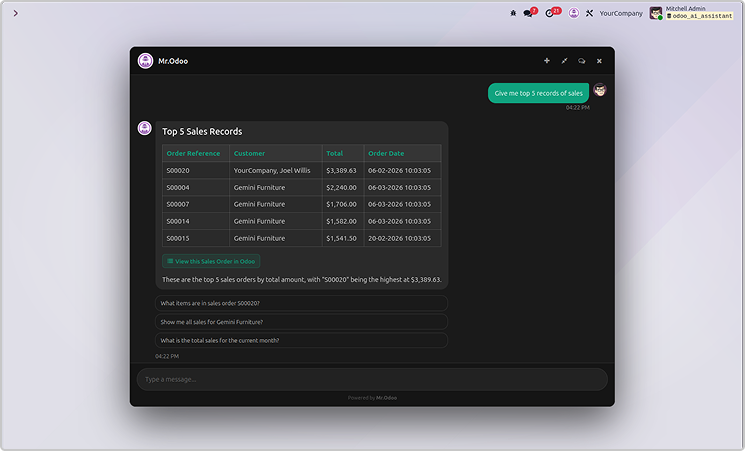The height and width of the screenshot is (451, 745).
Task: Click the Mr.Odoo link in footer
Action: pos(386,398)
